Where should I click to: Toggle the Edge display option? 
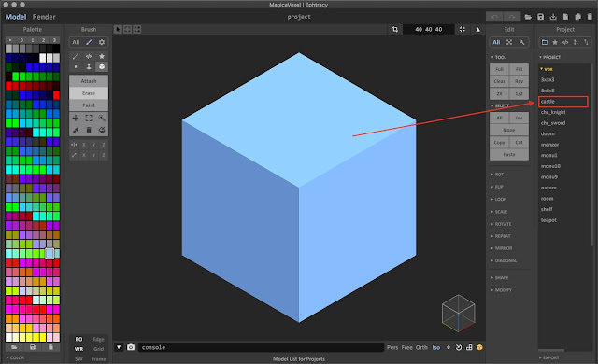[x=98, y=339]
